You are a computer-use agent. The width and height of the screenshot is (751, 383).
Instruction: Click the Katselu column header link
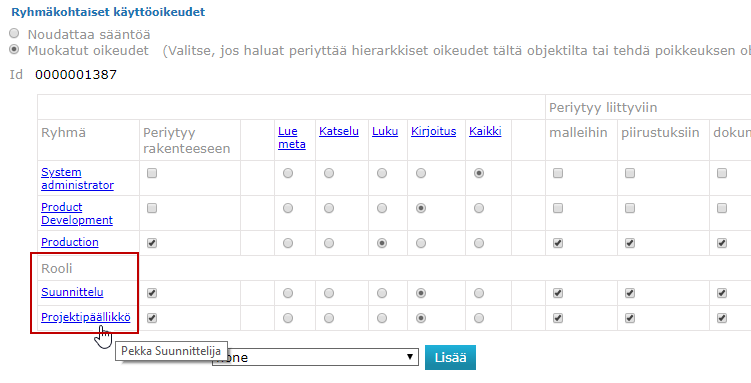click(339, 131)
